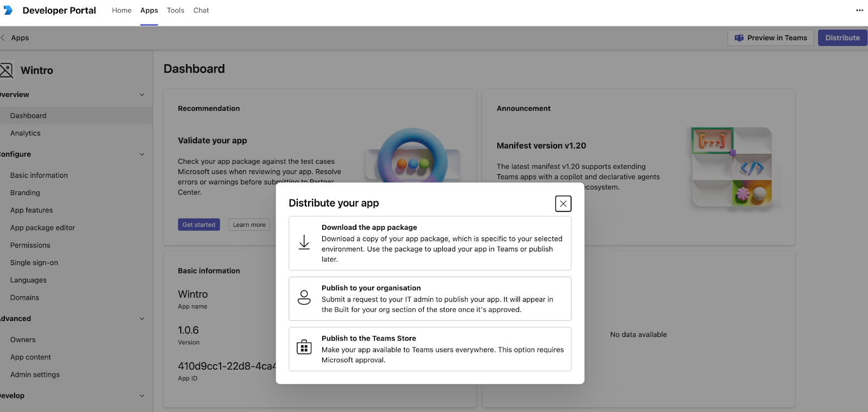
Task: Click the Wintro title in sidebar
Action: pyautogui.click(x=37, y=70)
